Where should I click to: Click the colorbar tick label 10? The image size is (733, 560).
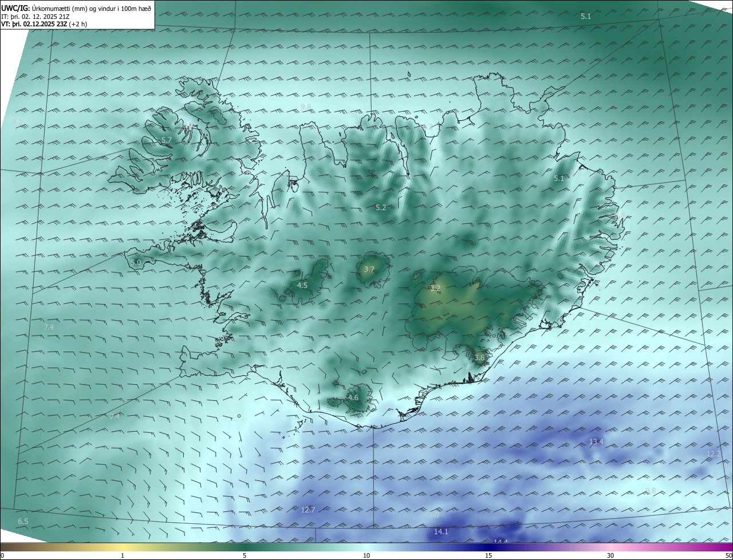click(366, 555)
